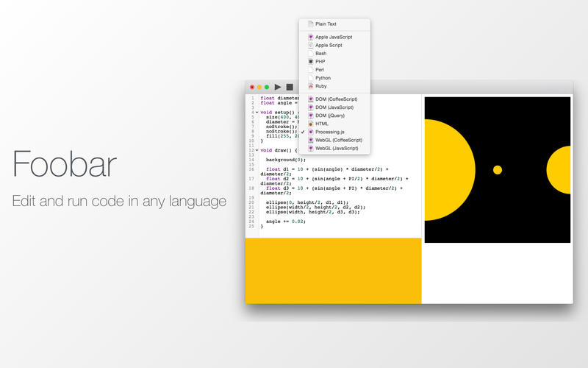The width and height of the screenshot is (588, 368).
Task: Click the WebGL (CoffeeScript) file icon
Action: click(310, 140)
